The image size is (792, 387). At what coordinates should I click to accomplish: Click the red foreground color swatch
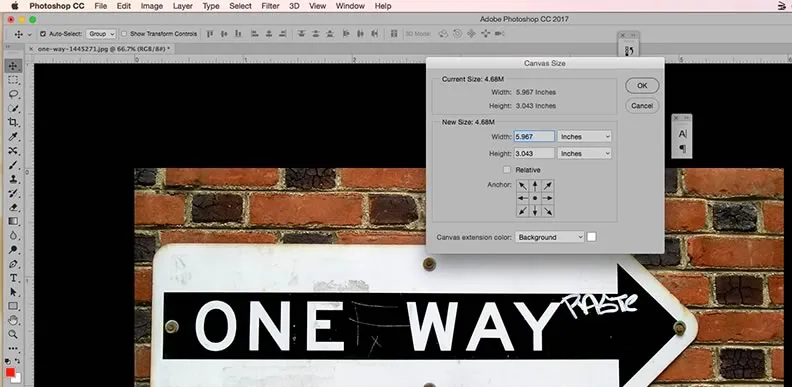(10, 372)
